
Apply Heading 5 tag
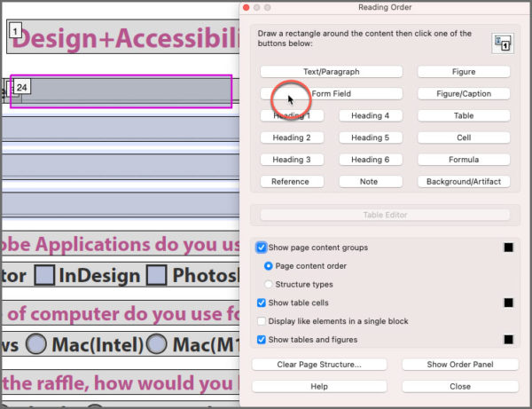tap(371, 138)
